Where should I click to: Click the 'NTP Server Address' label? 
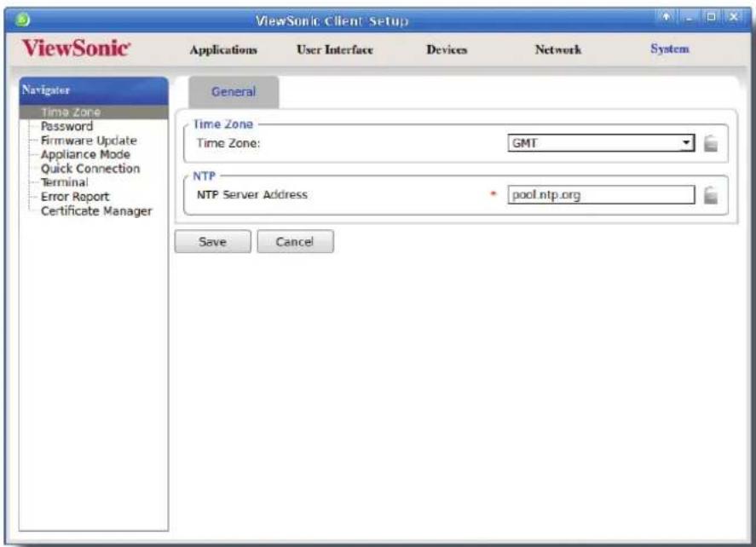click(x=251, y=195)
